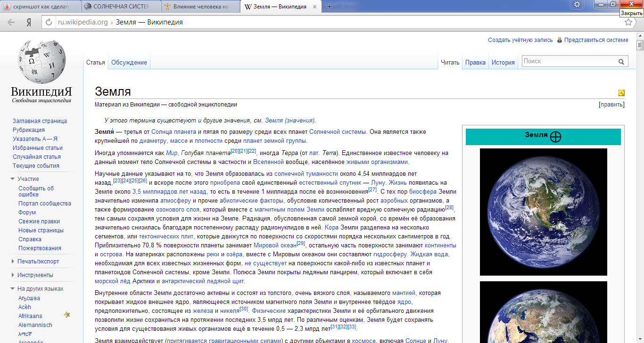Screen dimensions: 644x343
Task: Follow the гидросферу link
Action: 390,254
